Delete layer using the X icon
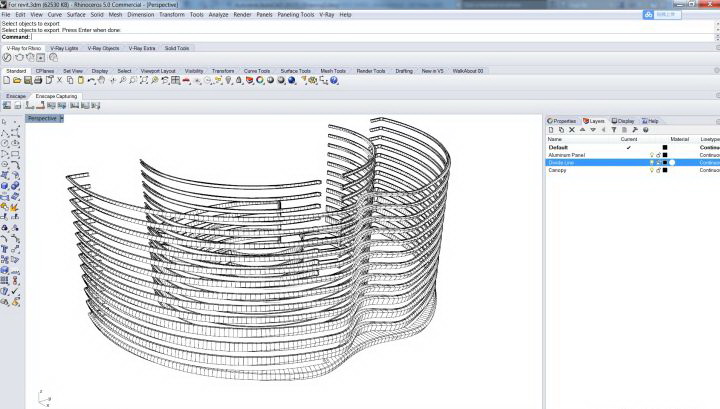 click(573, 130)
